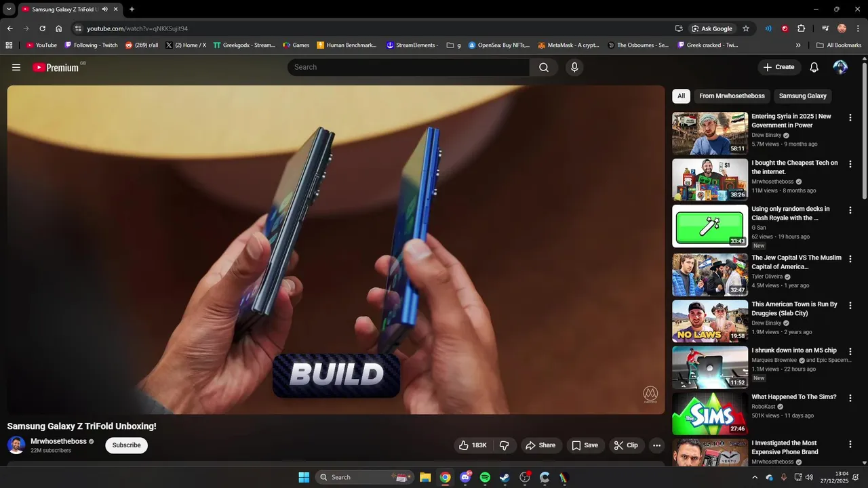Open a new browser tab
Image resolution: width=868 pixels, height=488 pixels.
(132, 9)
